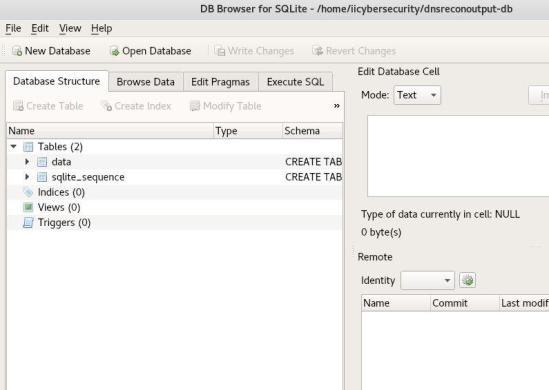Click the Name column header in structure tree
Viewport: 549px width, 390px height.
[110, 131]
